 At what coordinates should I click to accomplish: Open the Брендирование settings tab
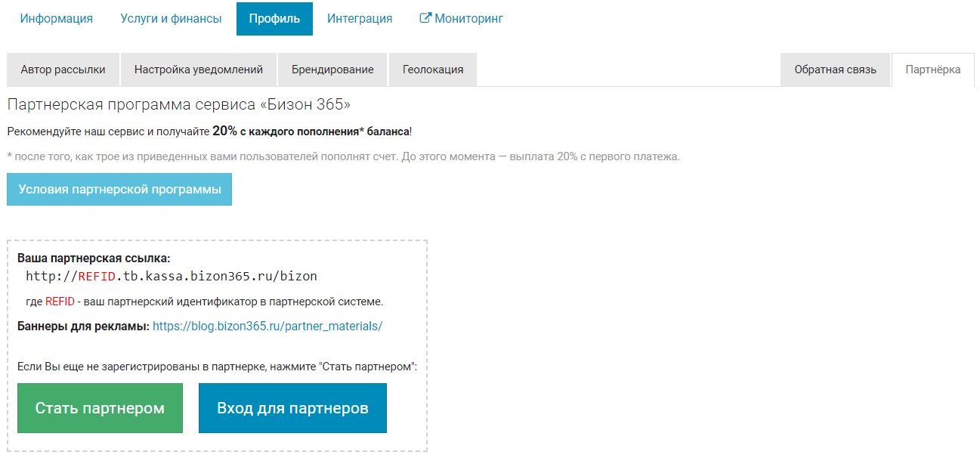[332, 70]
